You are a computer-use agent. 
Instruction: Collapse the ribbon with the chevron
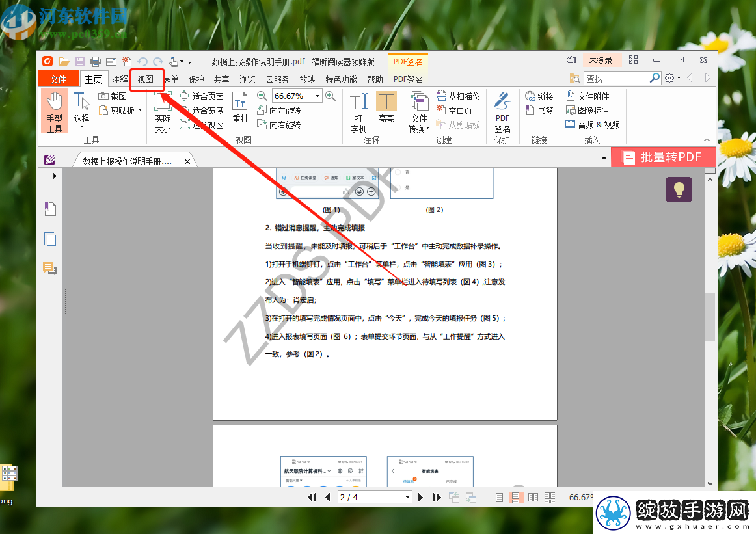tap(707, 140)
